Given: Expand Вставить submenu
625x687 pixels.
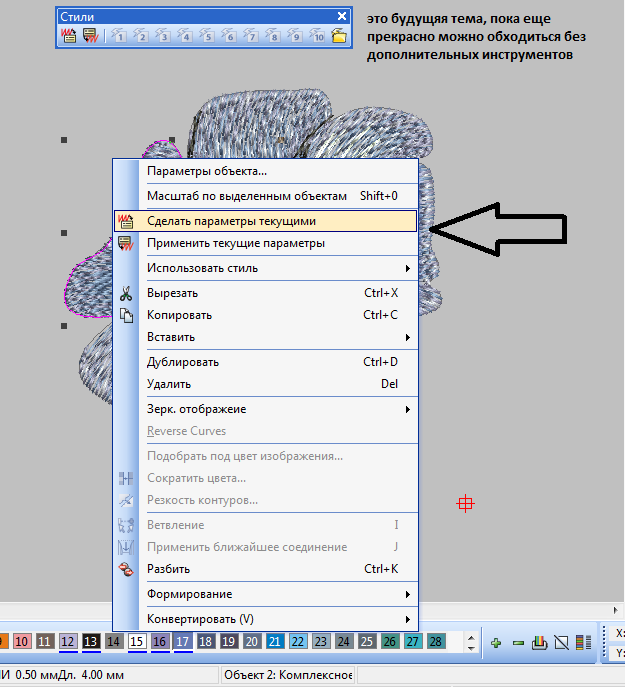Looking at the screenshot, I should (x=266, y=337).
